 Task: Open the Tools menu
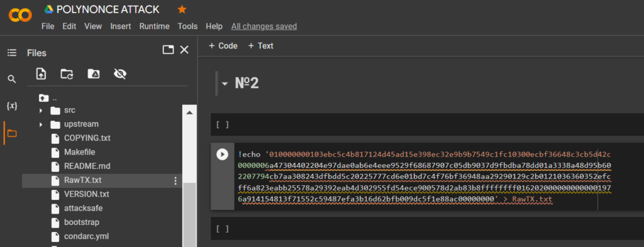pyautogui.click(x=187, y=26)
